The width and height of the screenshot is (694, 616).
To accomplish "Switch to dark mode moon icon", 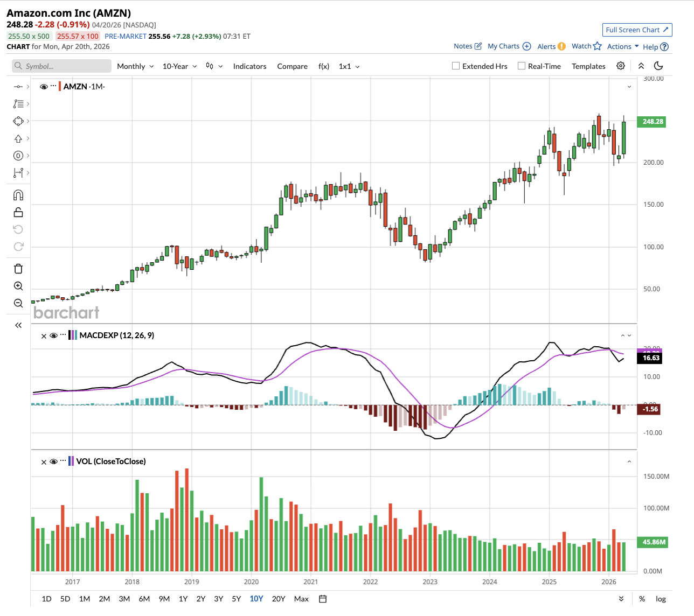I will [x=658, y=66].
